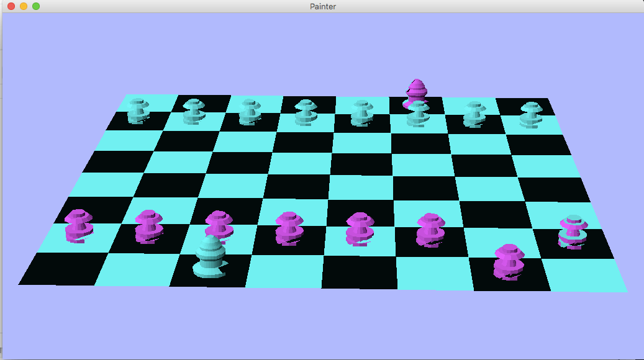The height and width of the screenshot is (360, 644).
Task: Select the seventh cyan pawn from left, back row
Action: [x=475, y=115]
